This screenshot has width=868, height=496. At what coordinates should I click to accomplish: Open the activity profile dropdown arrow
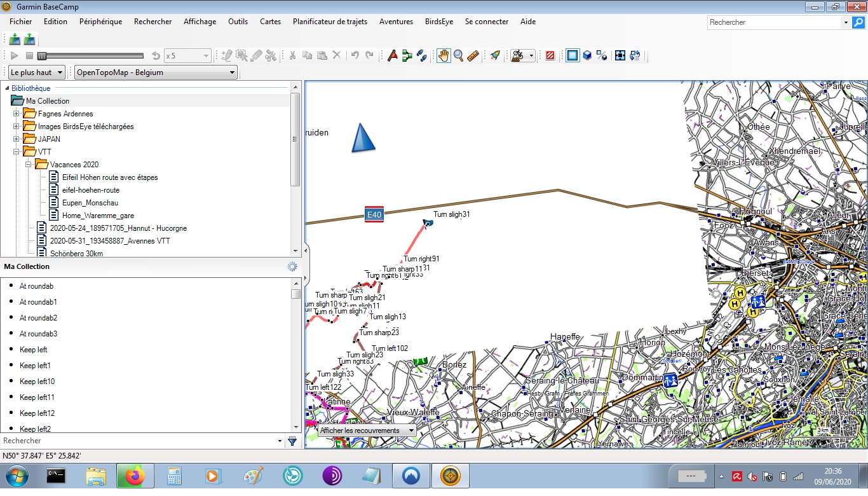(531, 56)
